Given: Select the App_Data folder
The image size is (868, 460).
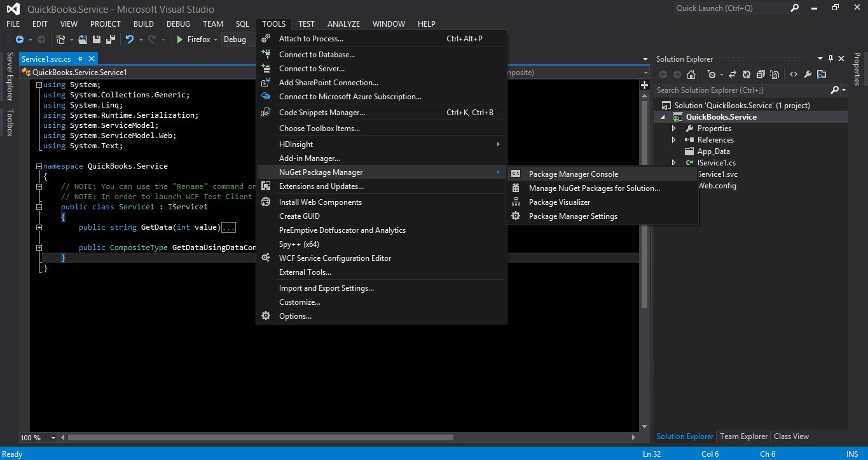Looking at the screenshot, I should (x=713, y=151).
